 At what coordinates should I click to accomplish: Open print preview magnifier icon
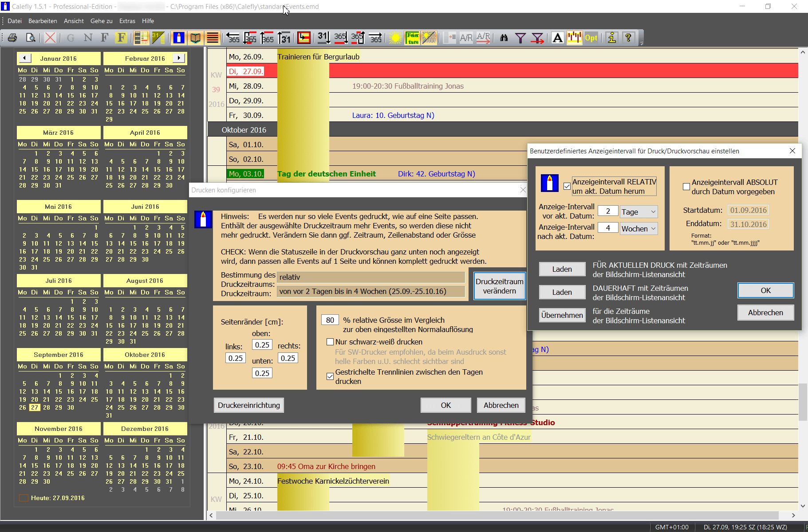coord(31,38)
